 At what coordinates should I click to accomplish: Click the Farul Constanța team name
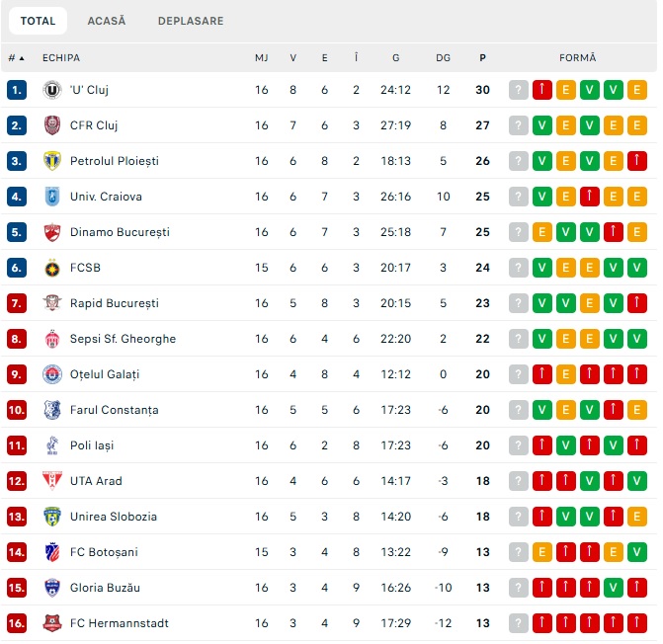point(115,410)
